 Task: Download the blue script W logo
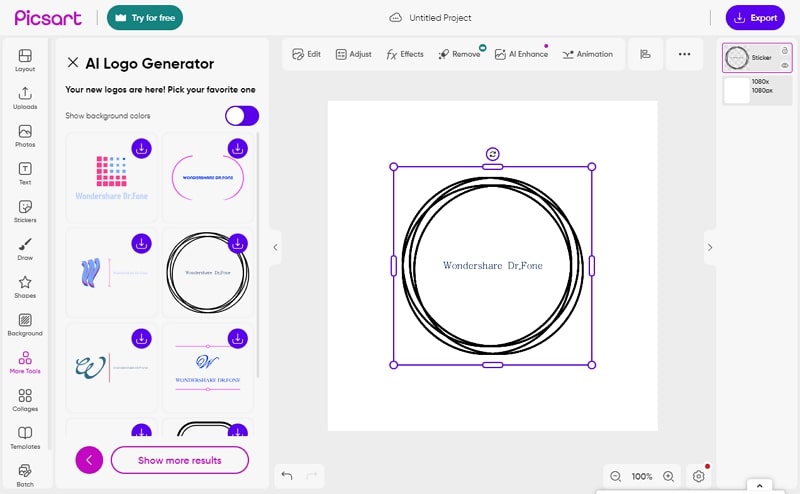tap(237, 338)
